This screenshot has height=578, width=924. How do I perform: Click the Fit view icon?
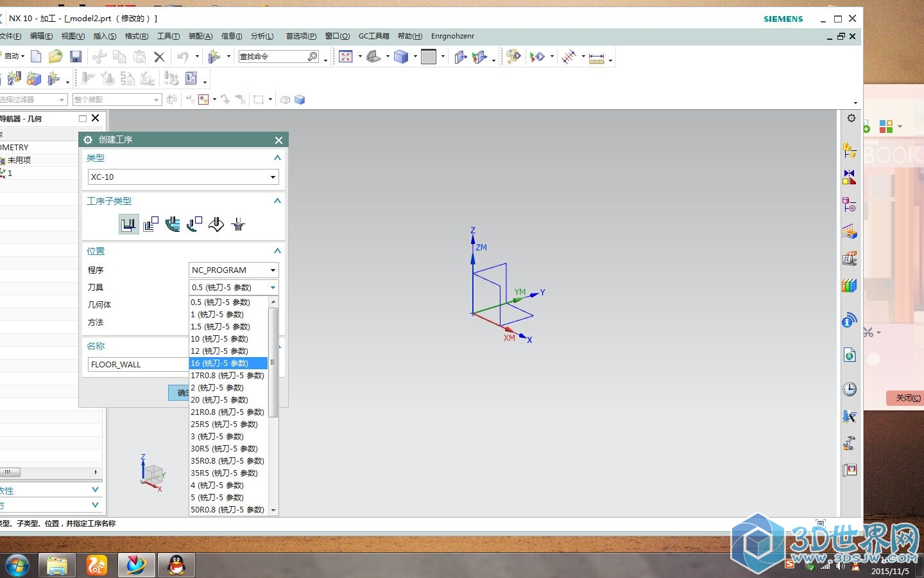point(346,57)
